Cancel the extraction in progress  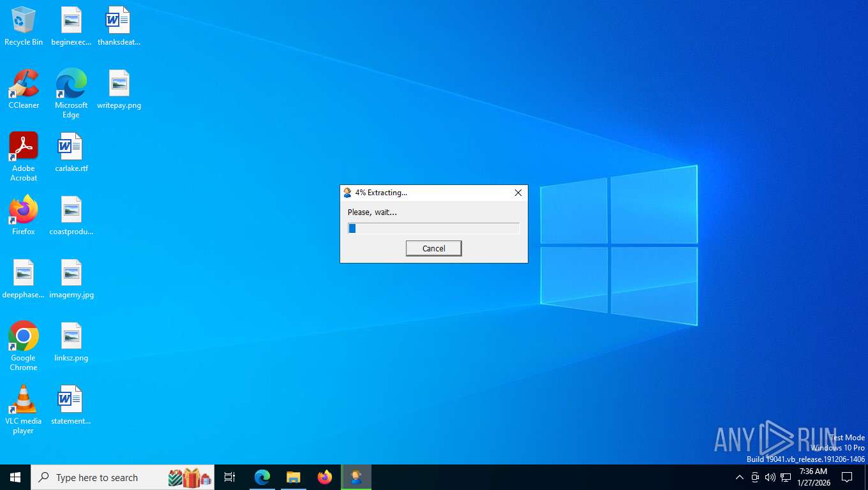433,248
